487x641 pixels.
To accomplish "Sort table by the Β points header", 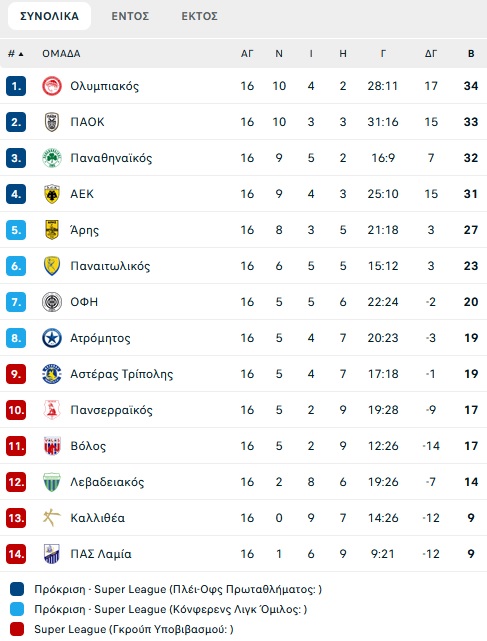I will 471,54.
